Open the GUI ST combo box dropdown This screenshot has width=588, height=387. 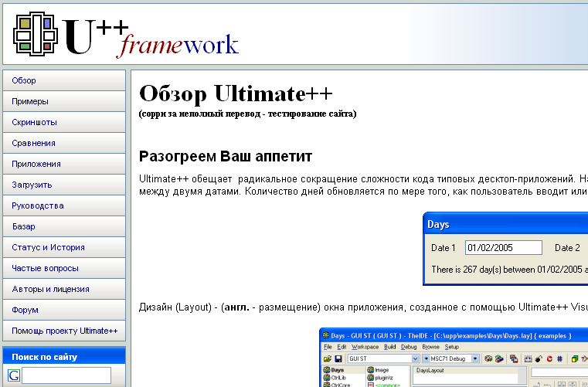point(415,359)
